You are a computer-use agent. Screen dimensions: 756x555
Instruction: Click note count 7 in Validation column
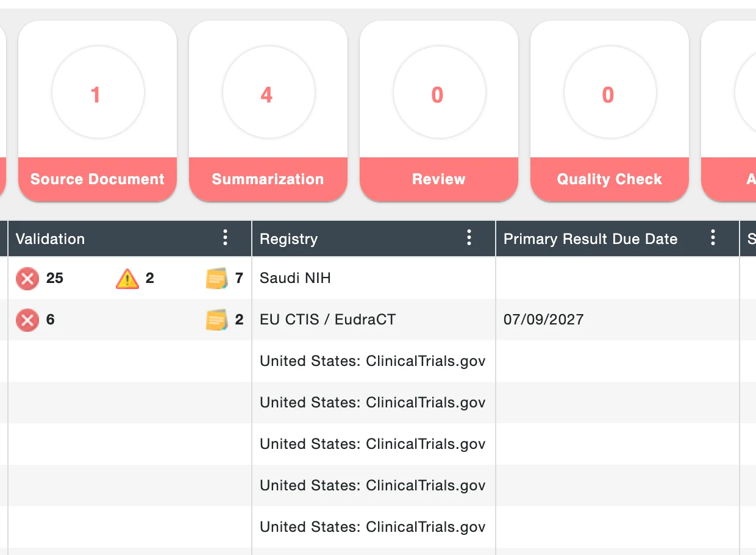239,278
